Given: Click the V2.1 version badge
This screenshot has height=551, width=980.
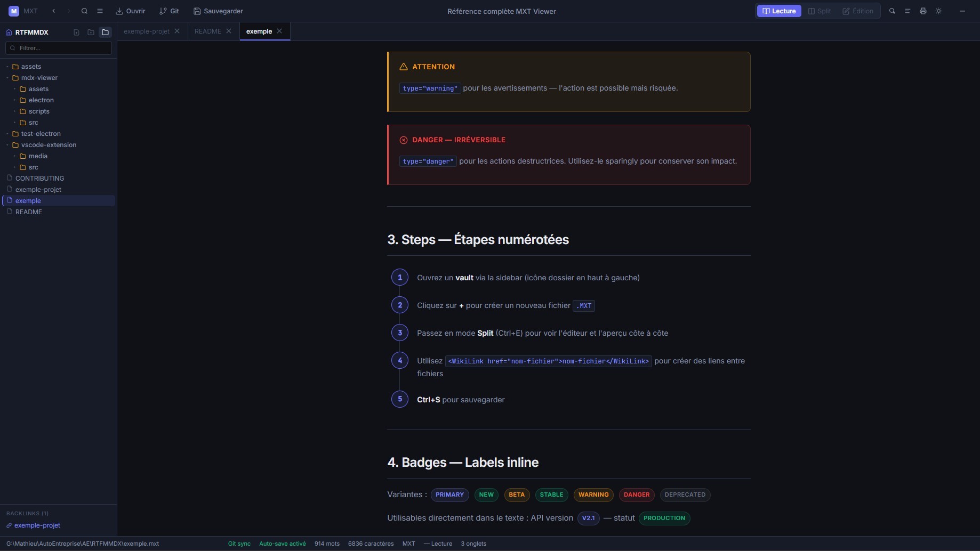Looking at the screenshot, I should (589, 518).
